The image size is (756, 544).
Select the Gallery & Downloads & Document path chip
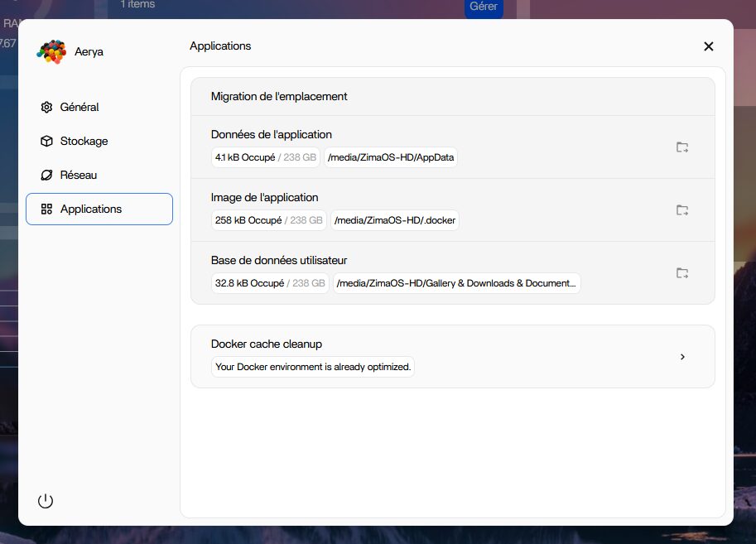coord(456,283)
